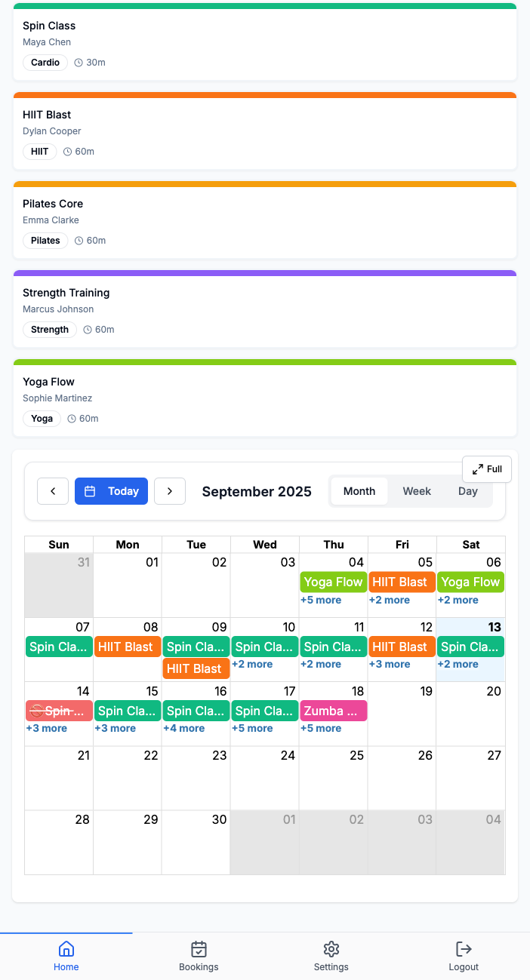
Task: Select the Home icon in bottom navigation
Action: (66, 948)
